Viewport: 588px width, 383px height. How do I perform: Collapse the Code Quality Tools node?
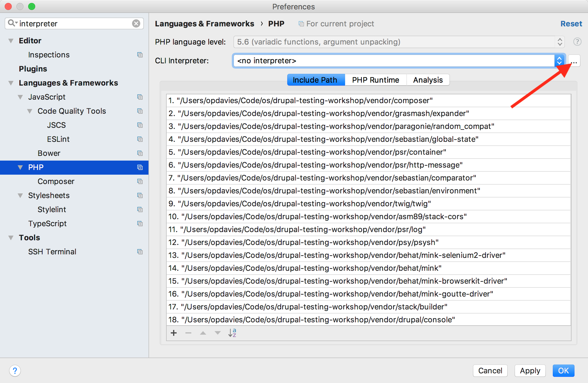tap(30, 111)
